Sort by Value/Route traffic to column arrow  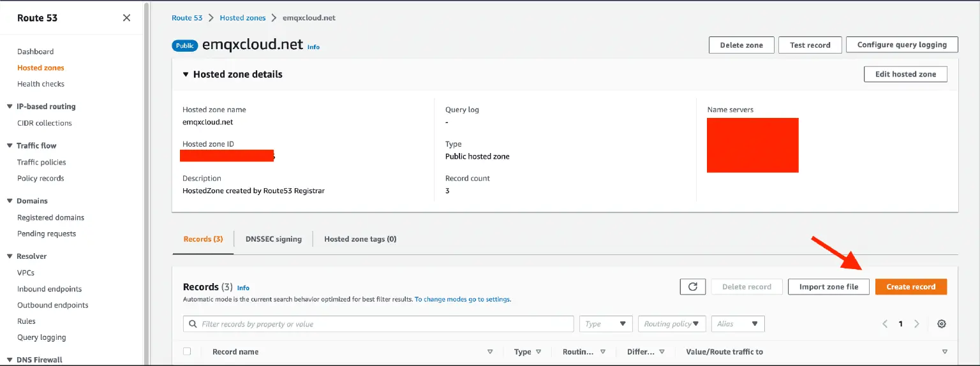[x=945, y=352]
